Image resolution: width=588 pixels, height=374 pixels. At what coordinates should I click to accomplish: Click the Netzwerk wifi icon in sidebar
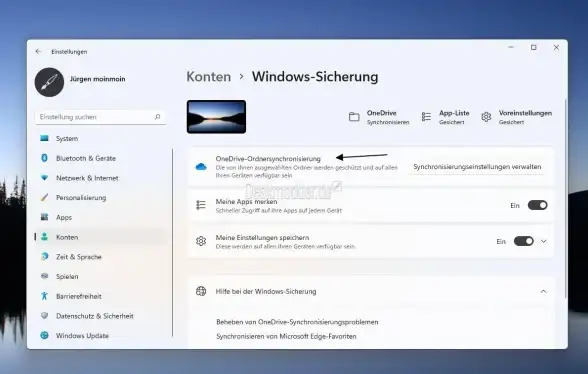(44, 177)
